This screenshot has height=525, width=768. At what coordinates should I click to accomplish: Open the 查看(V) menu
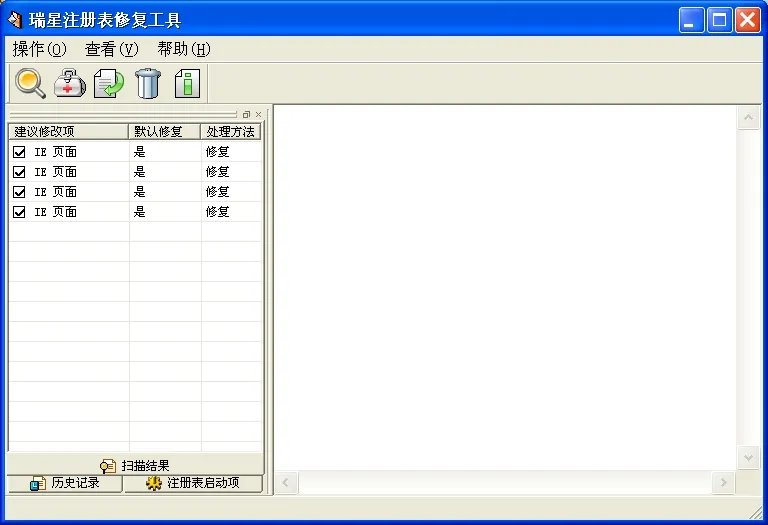tap(112, 49)
